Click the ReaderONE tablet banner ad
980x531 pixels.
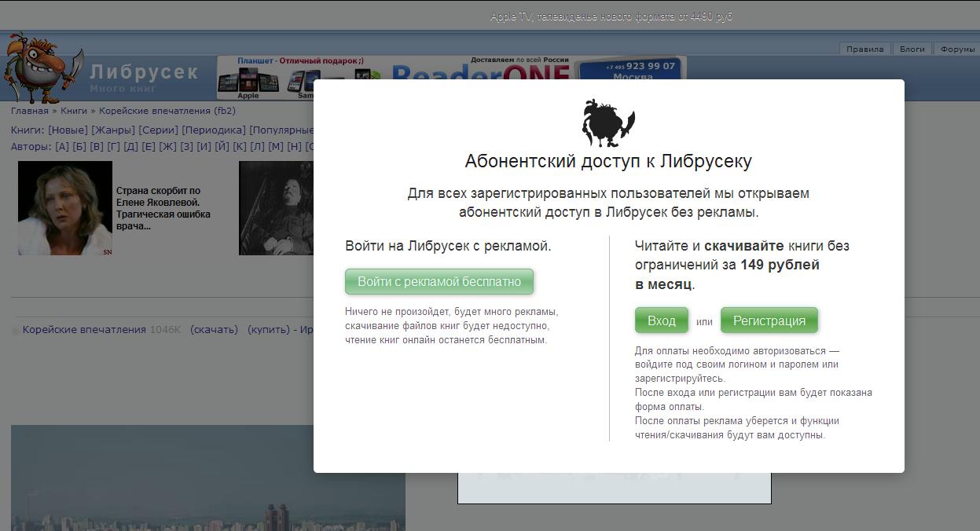pos(451,78)
